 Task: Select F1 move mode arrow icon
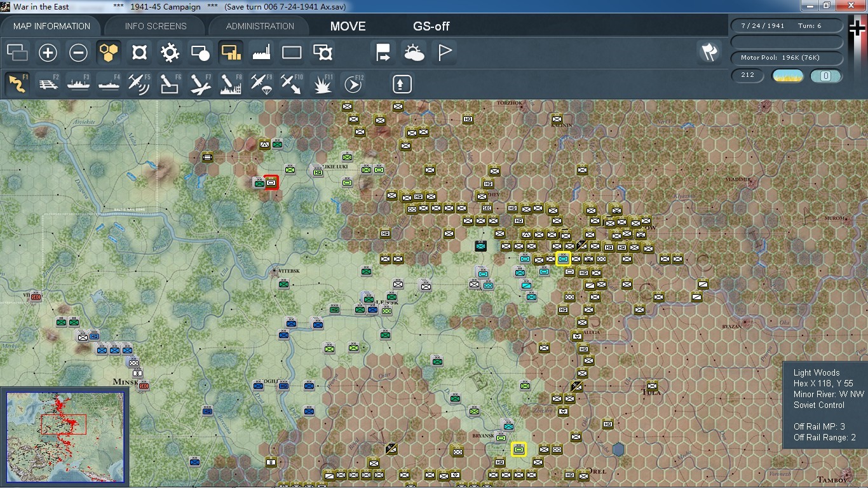[x=17, y=83]
